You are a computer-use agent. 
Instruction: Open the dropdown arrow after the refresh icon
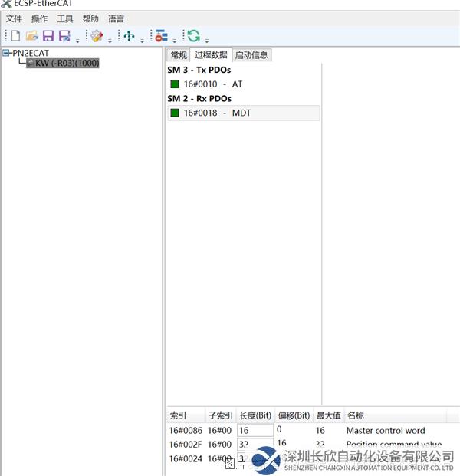tap(206, 40)
